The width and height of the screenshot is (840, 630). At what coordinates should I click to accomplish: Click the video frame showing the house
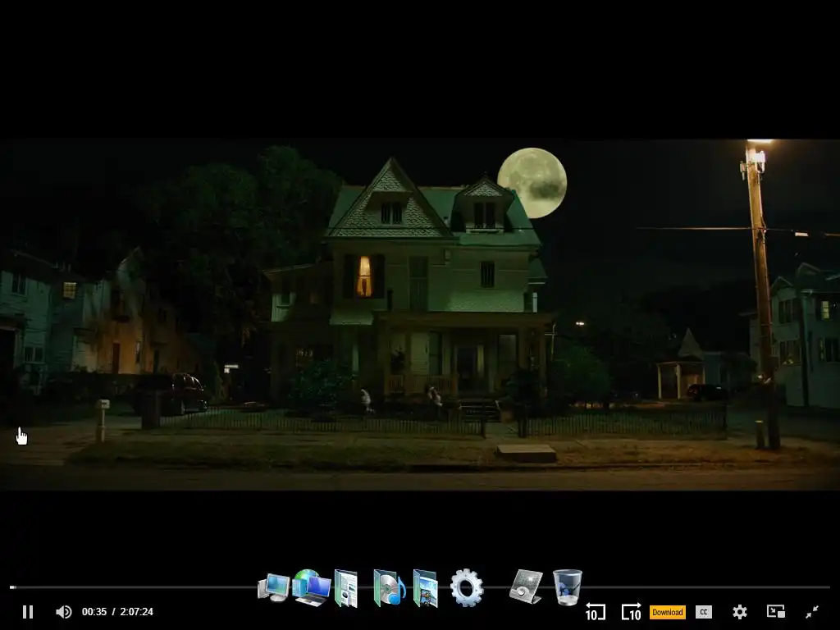pos(420,315)
